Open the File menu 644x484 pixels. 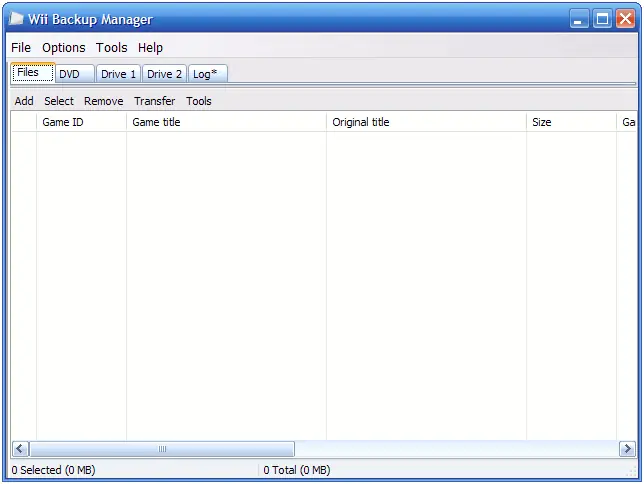[21, 48]
